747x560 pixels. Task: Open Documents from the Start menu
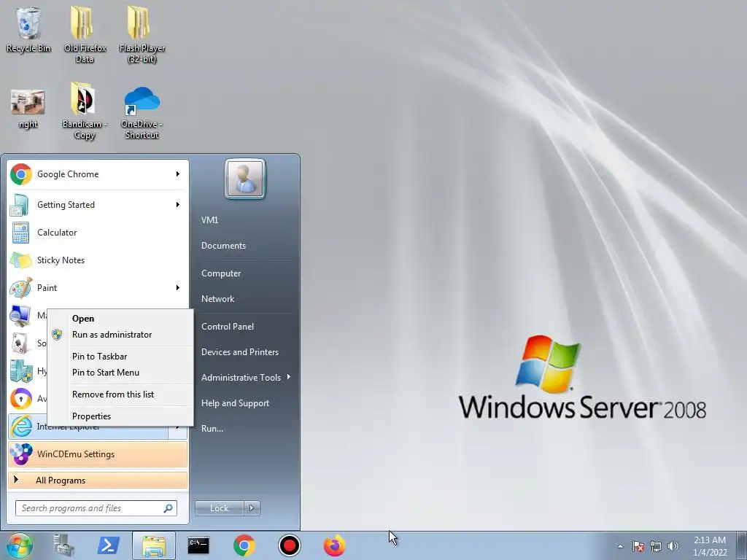(223, 246)
